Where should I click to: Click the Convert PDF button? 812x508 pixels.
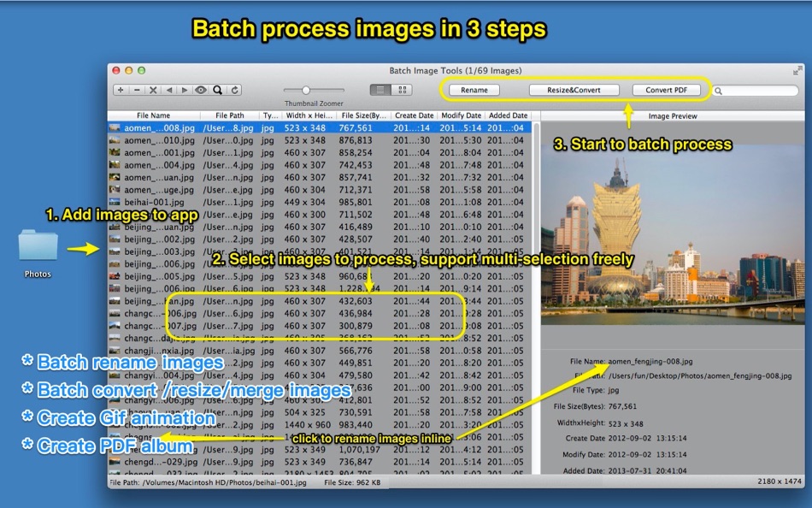tap(666, 90)
